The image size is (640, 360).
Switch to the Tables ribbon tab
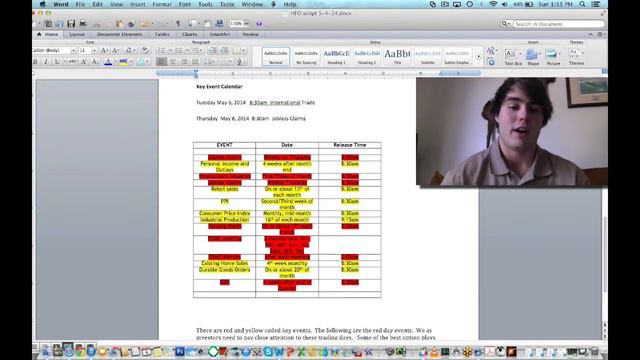(x=162, y=35)
